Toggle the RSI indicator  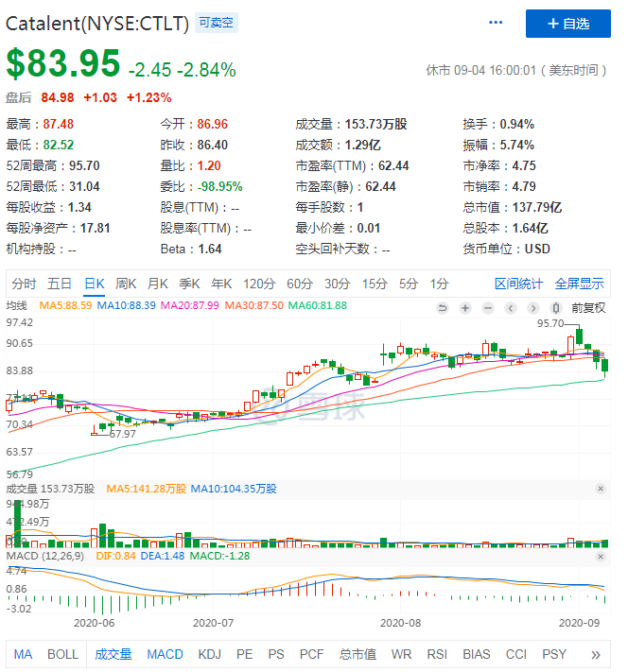(437, 654)
